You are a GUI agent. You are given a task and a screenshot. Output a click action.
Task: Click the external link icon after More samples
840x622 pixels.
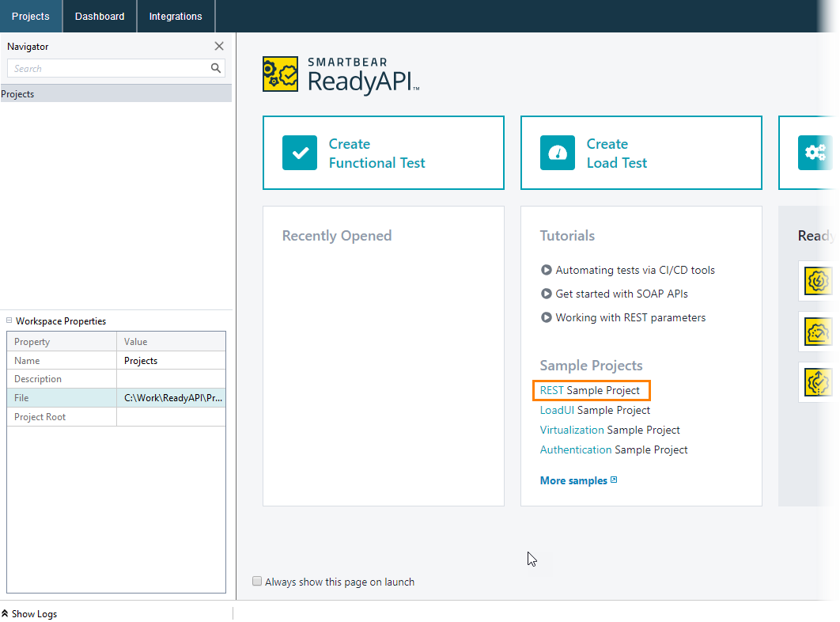[x=614, y=480]
